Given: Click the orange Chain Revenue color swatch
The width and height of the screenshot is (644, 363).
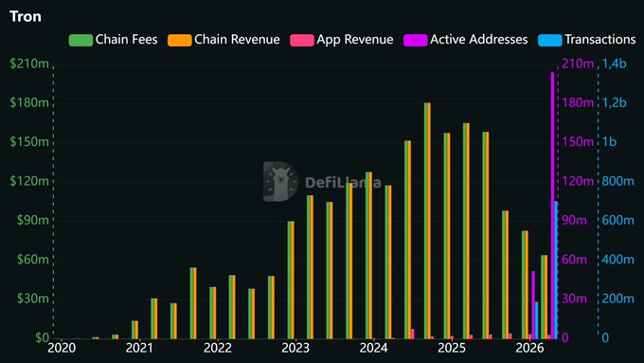Looking at the screenshot, I should (180, 40).
